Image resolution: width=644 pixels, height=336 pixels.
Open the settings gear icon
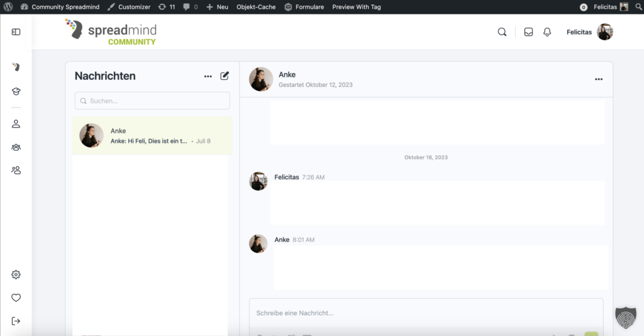[x=16, y=274]
